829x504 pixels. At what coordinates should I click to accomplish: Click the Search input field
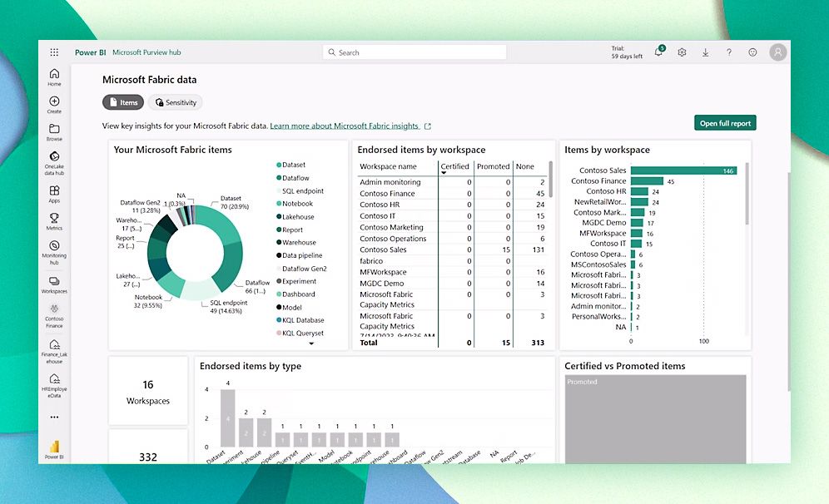tap(414, 52)
